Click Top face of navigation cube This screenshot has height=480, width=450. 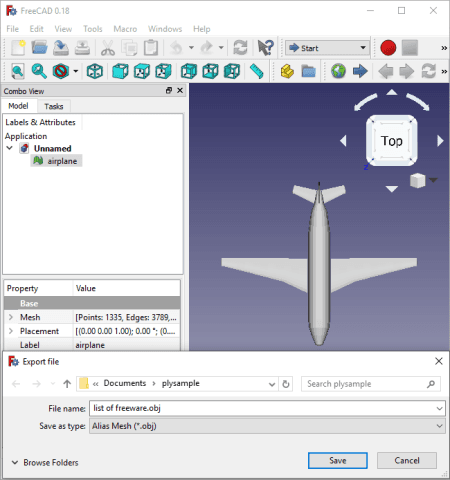[x=392, y=141]
